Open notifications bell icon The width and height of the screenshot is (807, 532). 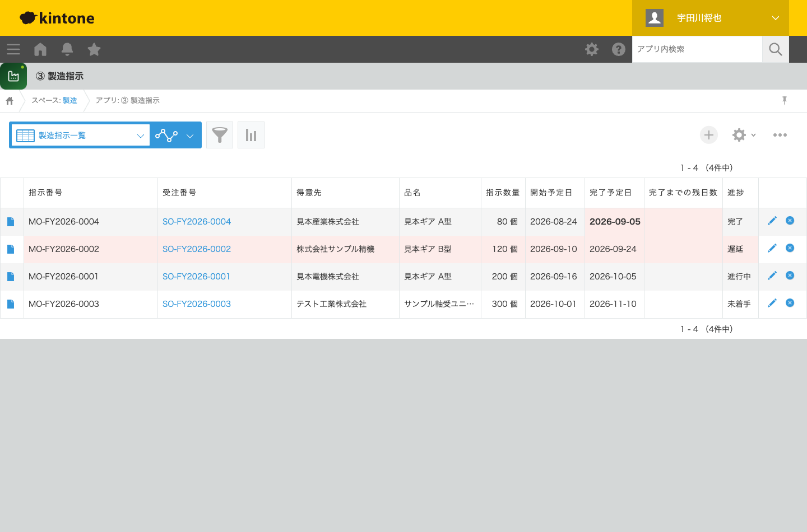click(x=67, y=49)
